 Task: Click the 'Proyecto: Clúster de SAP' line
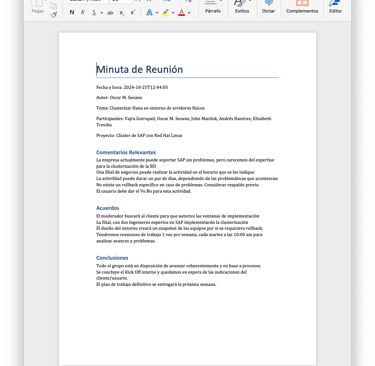pyautogui.click(x=139, y=135)
